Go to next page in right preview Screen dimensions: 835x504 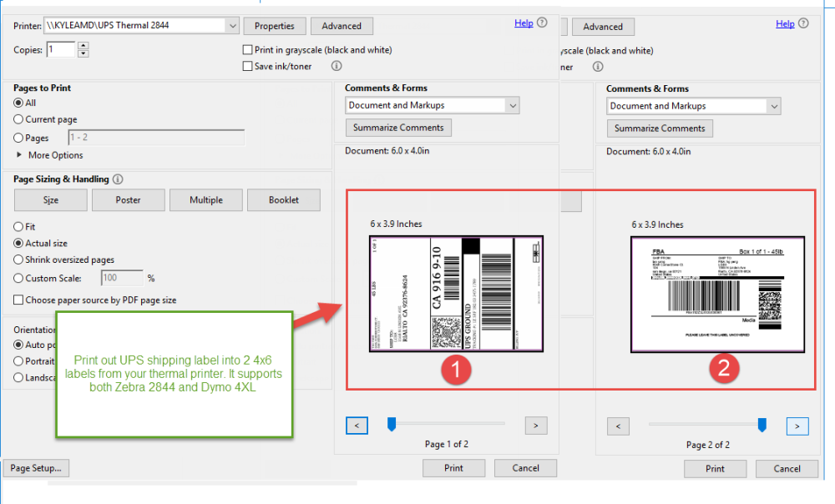797,426
